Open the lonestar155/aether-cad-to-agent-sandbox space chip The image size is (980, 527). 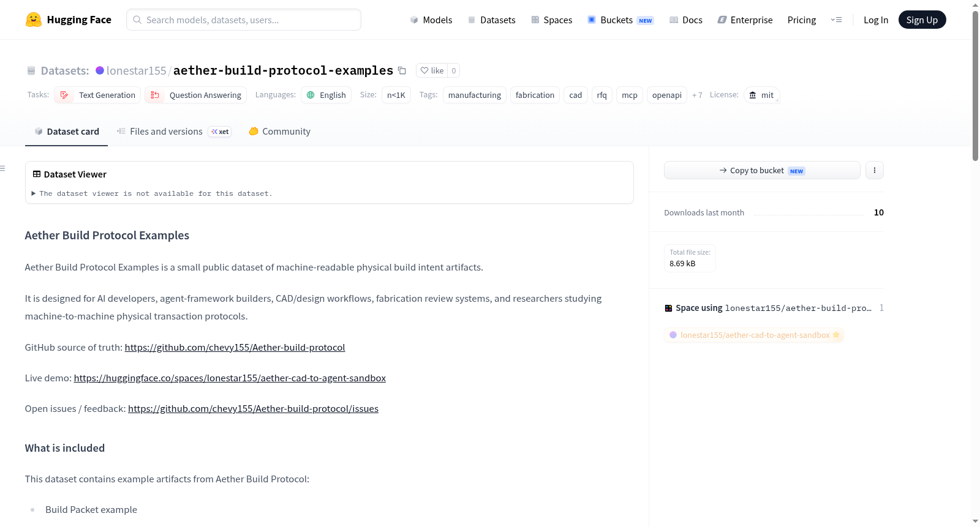coord(754,335)
